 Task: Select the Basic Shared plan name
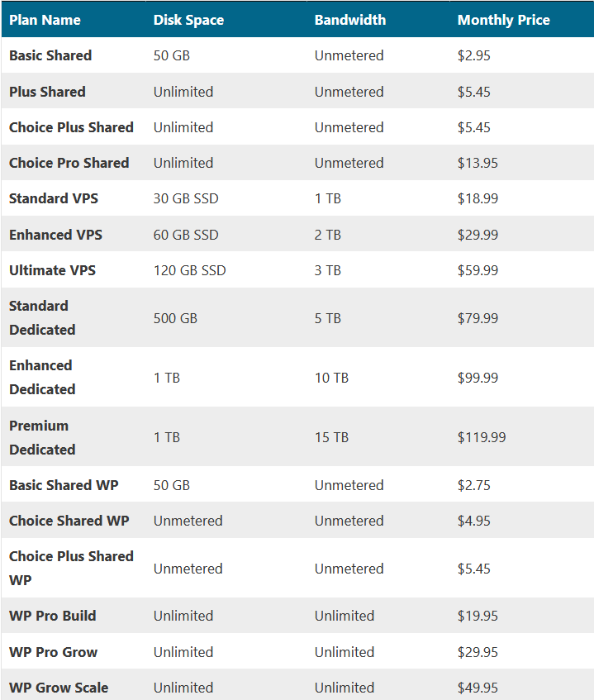point(50,55)
